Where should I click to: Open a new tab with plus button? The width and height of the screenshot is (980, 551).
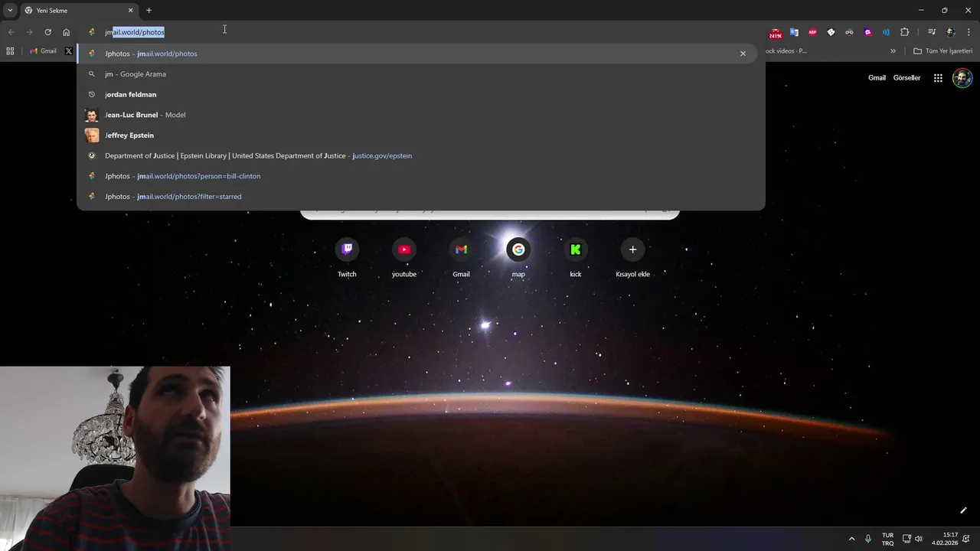[149, 11]
